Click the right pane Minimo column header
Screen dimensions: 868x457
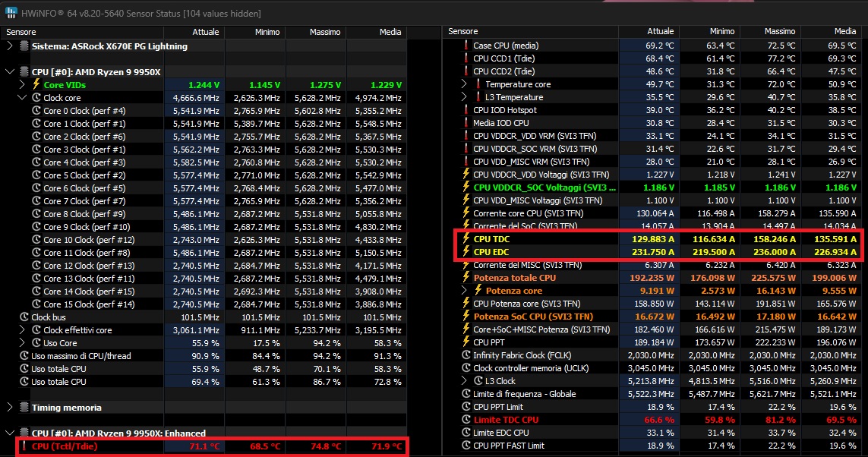click(x=710, y=32)
